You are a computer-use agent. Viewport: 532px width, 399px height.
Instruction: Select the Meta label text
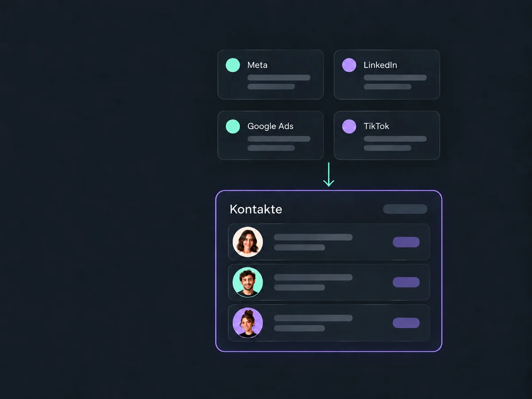pyautogui.click(x=257, y=65)
